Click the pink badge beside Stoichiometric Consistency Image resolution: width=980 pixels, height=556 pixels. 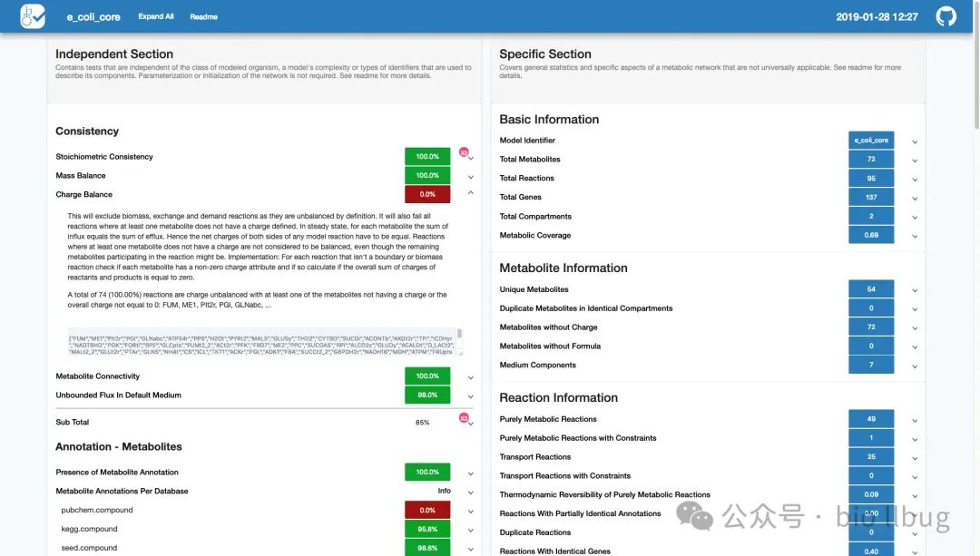click(464, 151)
